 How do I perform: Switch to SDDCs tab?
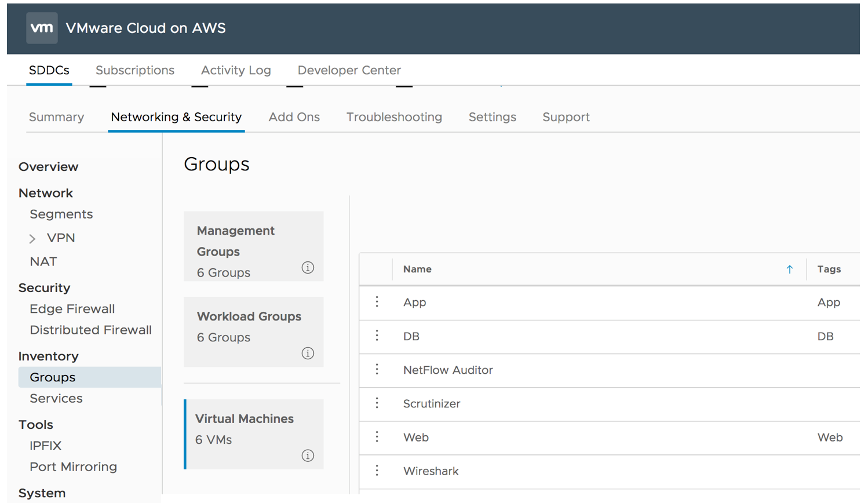pyautogui.click(x=49, y=70)
